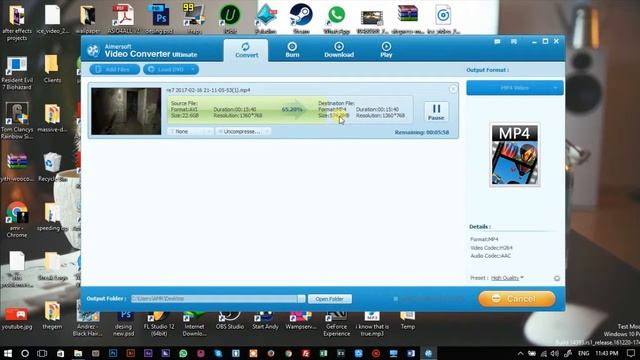
Task: Click the re7 video thumbnail
Action: point(126,111)
